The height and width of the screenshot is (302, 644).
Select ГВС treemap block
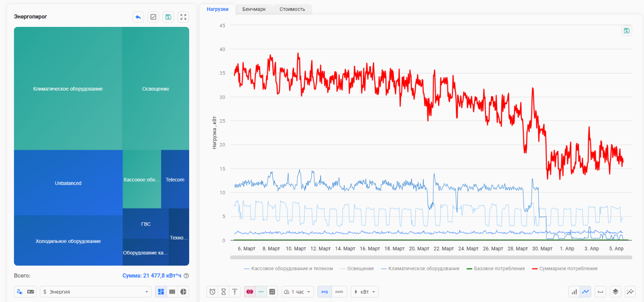[146, 224]
